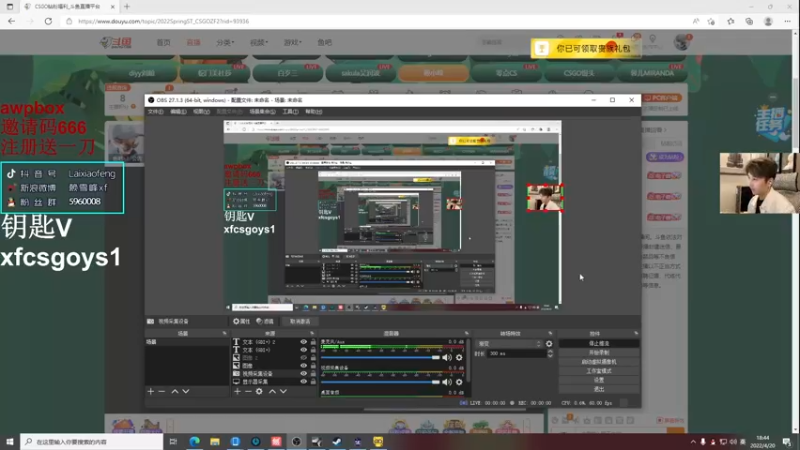The height and width of the screenshot is (450, 800).
Task: Toggle visibility of 文本 (GDI+) 2 source
Action: tap(304, 342)
